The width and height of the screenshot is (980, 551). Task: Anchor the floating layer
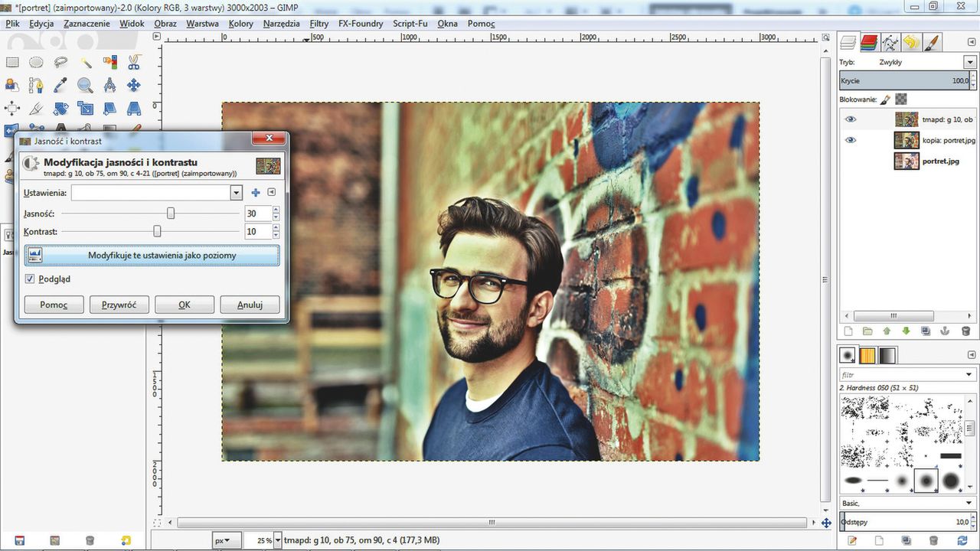point(945,331)
